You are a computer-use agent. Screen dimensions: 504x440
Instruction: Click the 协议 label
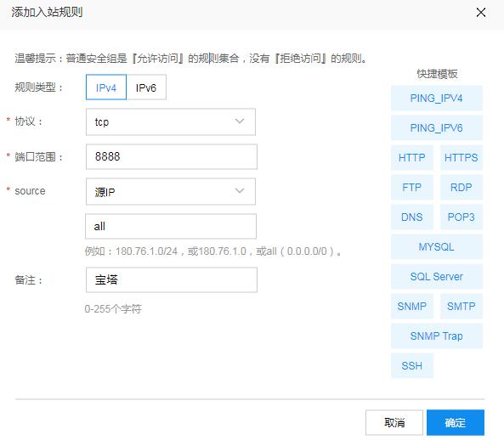29,121
